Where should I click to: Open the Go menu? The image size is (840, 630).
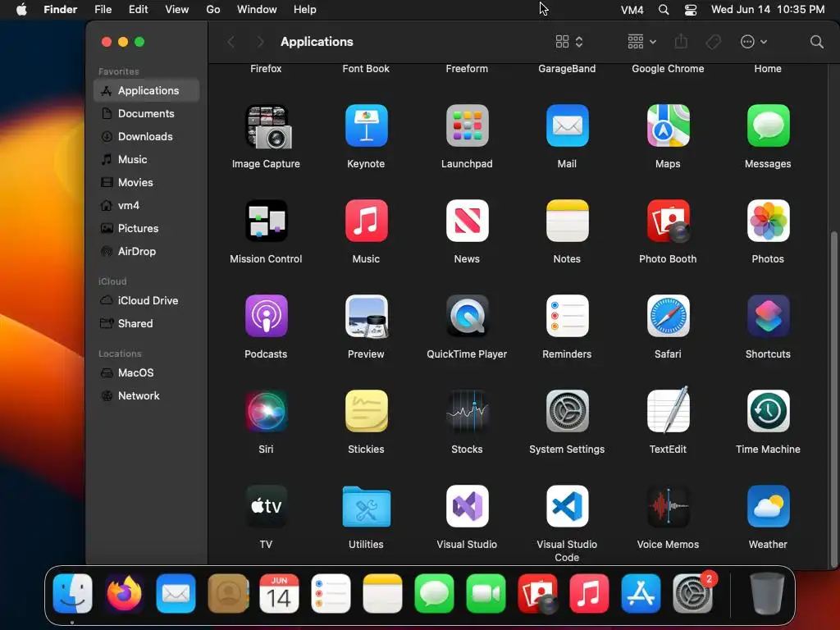point(213,10)
